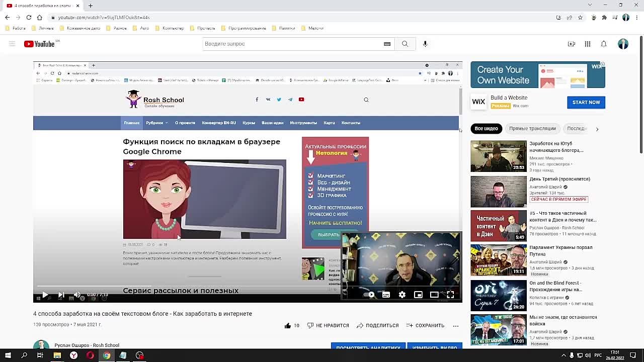Toggle subtitles in the video player
Viewport: 644px width, 362px height.
coord(386,295)
